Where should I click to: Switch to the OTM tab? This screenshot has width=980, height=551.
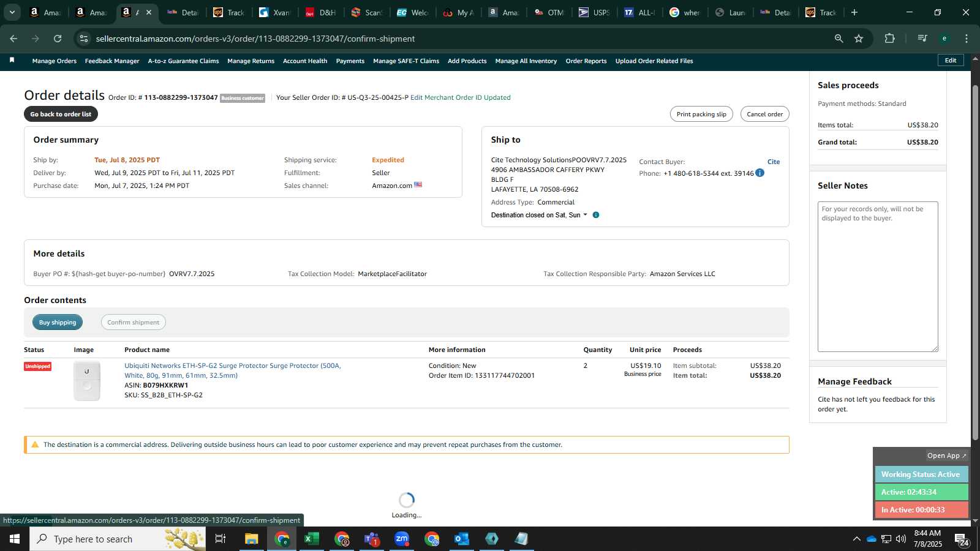[x=549, y=12]
